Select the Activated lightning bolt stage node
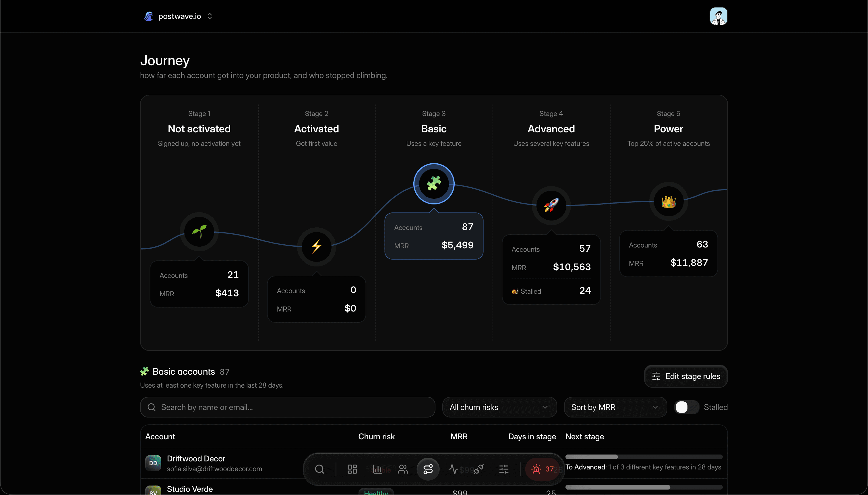Screen dimensions: 868x495 click(x=316, y=247)
